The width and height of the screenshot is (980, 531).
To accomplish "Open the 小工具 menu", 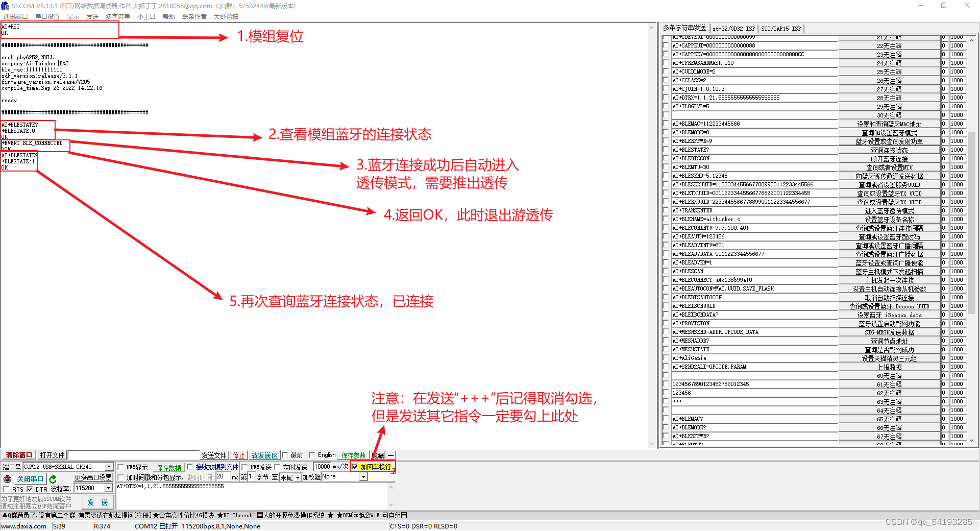I will 146,16.
